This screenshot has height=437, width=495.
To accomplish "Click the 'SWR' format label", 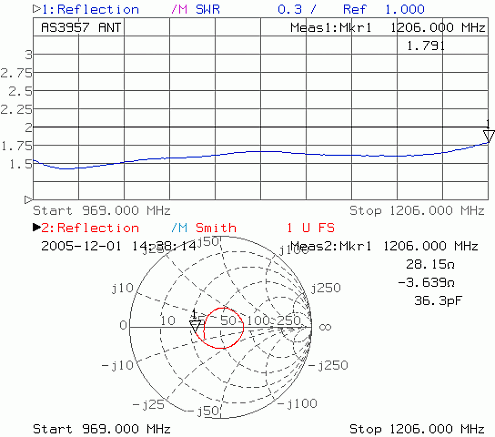I will (208, 9).
